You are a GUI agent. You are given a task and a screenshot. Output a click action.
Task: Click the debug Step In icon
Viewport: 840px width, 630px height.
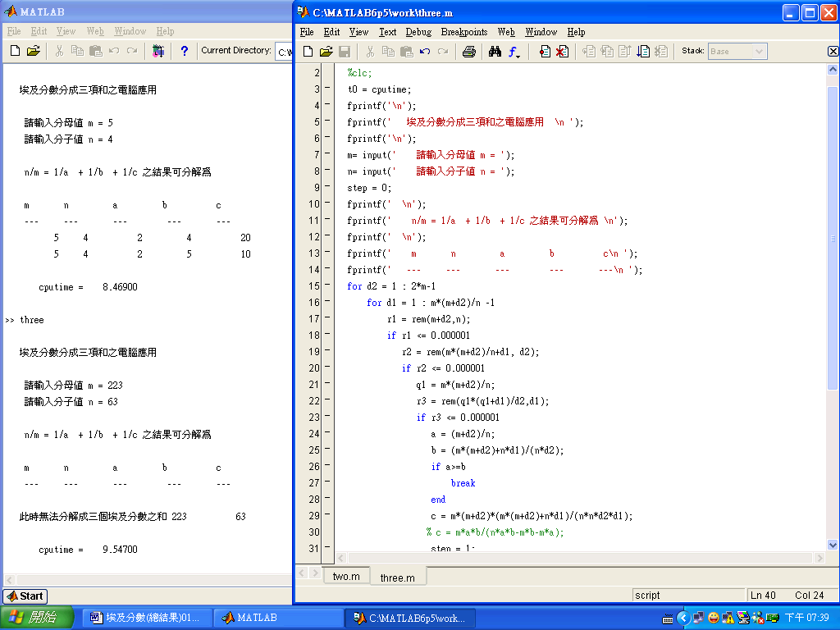click(x=607, y=52)
